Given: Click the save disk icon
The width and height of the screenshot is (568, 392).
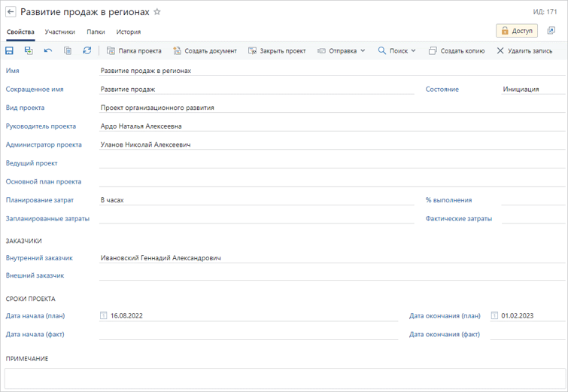Looking at the screenshot, I should click(x=10, y=50).
